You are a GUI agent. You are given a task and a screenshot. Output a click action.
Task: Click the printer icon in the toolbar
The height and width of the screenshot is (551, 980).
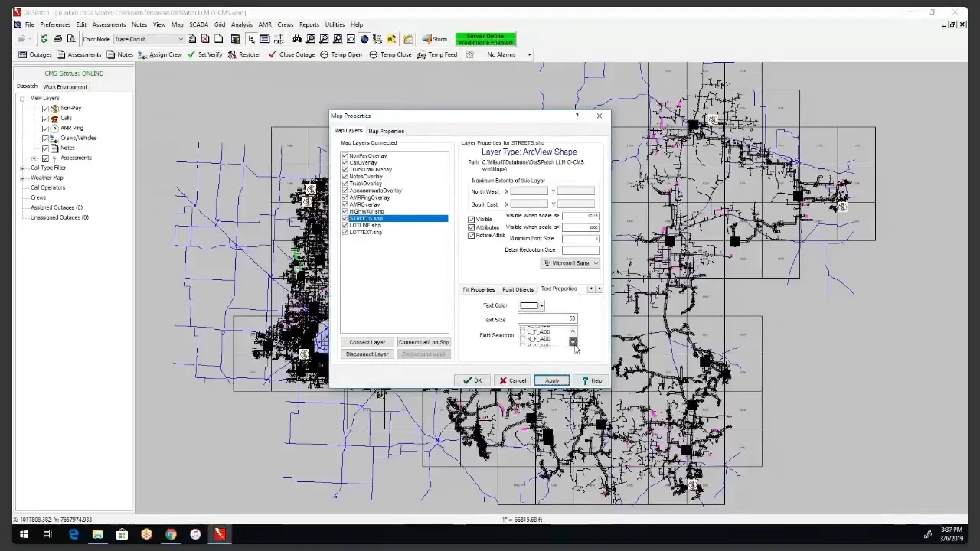point(57,39)
